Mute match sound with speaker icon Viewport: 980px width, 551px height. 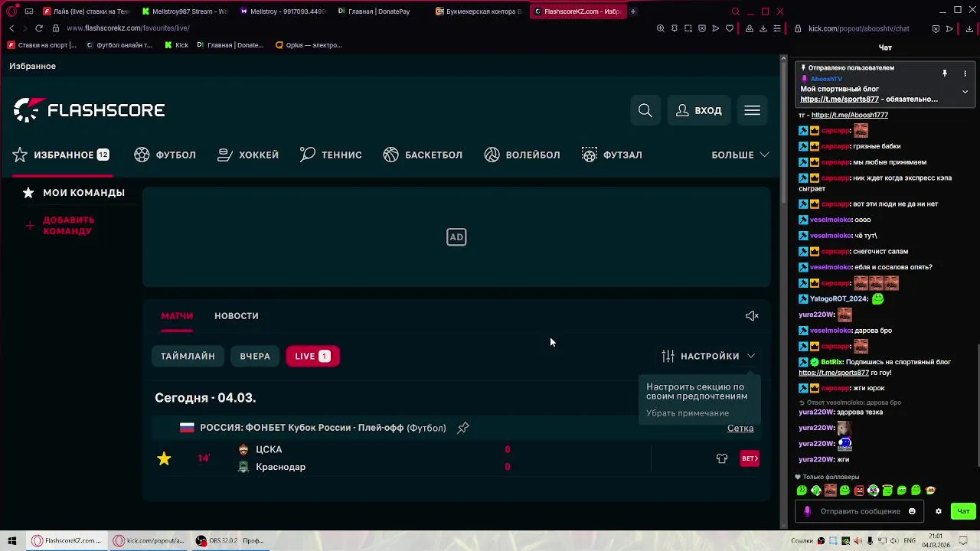click(752, 316)
